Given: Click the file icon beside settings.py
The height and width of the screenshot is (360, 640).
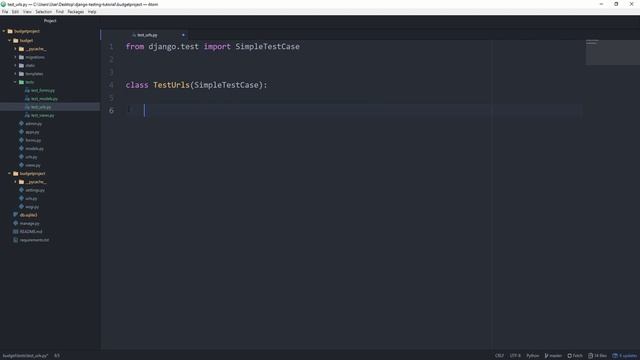Looking at the screenshot, I should pos(22,190).
